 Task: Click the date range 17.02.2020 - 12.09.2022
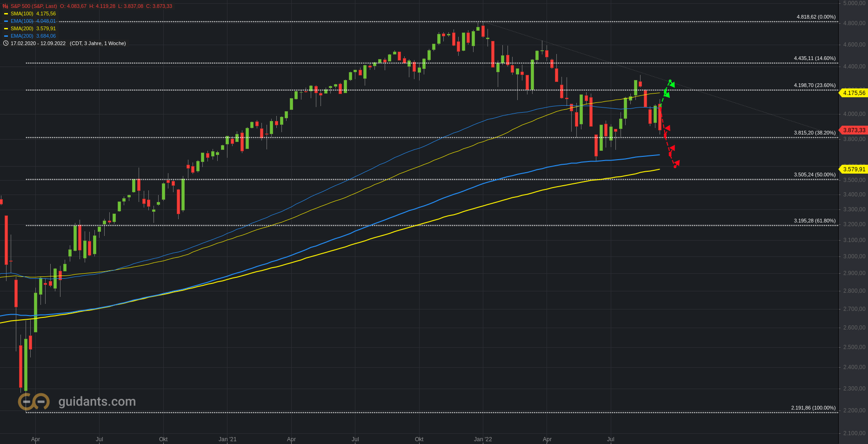38,43
